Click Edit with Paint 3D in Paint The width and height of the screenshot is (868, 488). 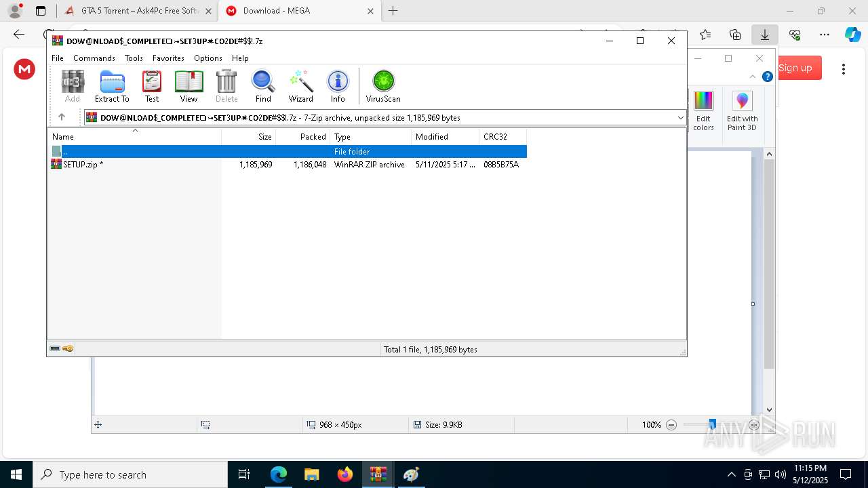pos(742,111)
